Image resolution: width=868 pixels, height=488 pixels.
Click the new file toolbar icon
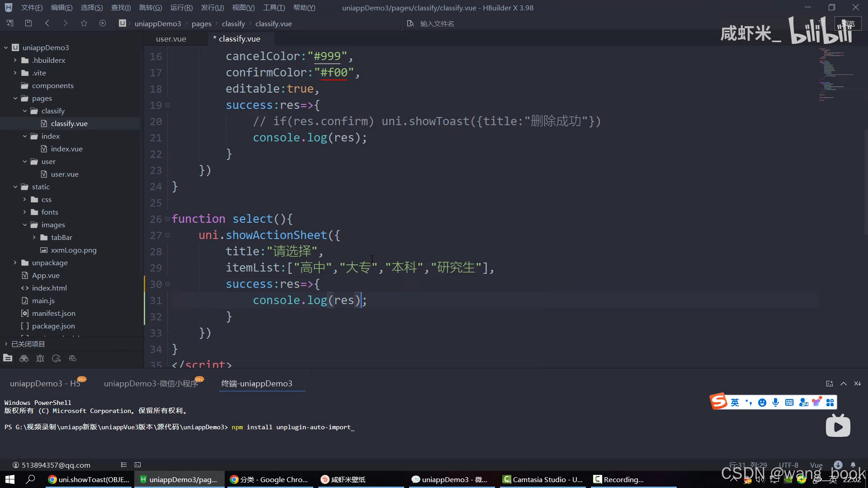point(10,23)
